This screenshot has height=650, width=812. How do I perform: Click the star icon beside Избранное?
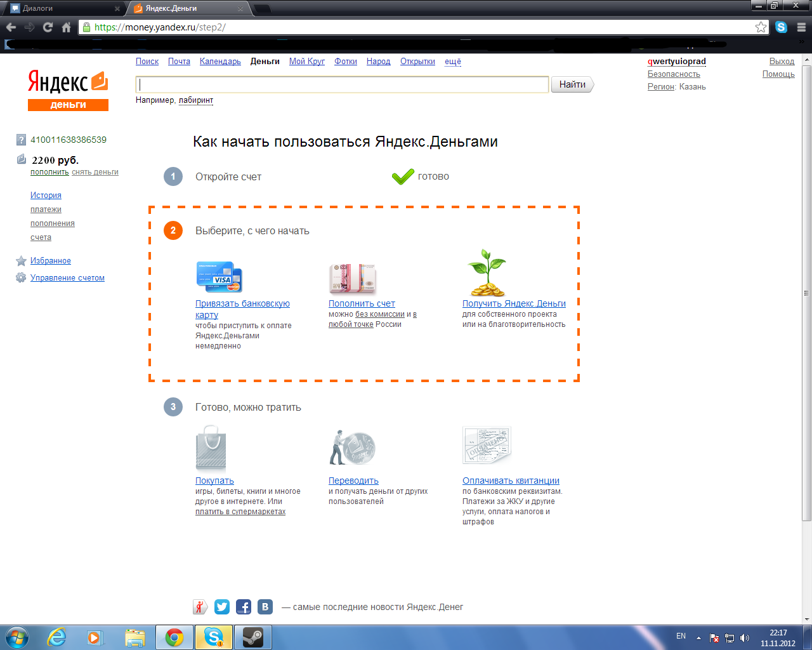pos(21,261)
